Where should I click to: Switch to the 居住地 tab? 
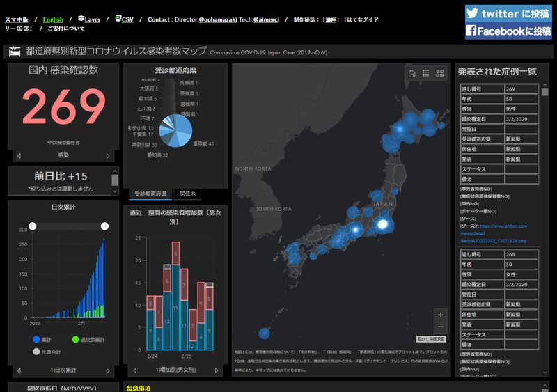187,194
